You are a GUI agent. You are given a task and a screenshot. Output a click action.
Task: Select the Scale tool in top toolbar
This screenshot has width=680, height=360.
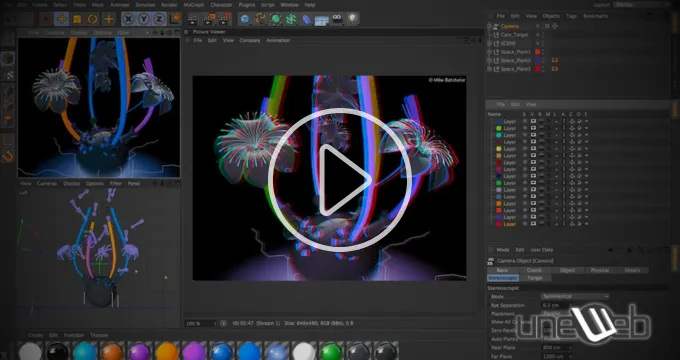[x=77, y=19]
